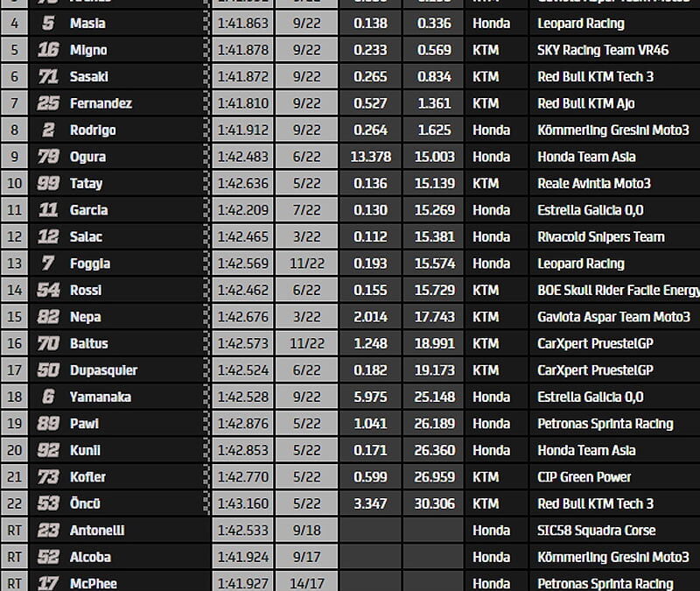This screenshot has width=700, height=591.
Task: Open rider name McPhee
Action: click(94, 583)
